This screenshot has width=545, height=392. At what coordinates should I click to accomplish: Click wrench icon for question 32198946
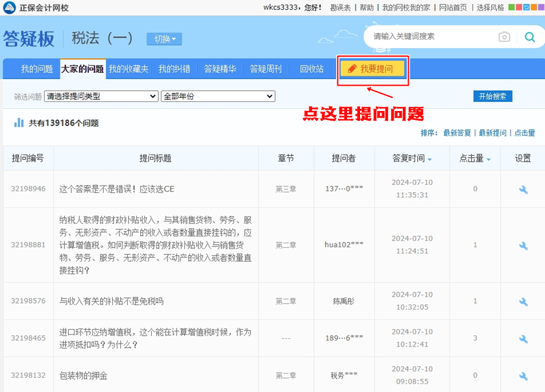tap(523, 190)
